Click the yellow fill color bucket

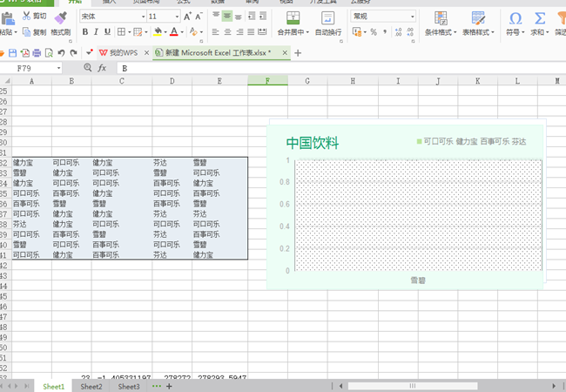[158, 31]
